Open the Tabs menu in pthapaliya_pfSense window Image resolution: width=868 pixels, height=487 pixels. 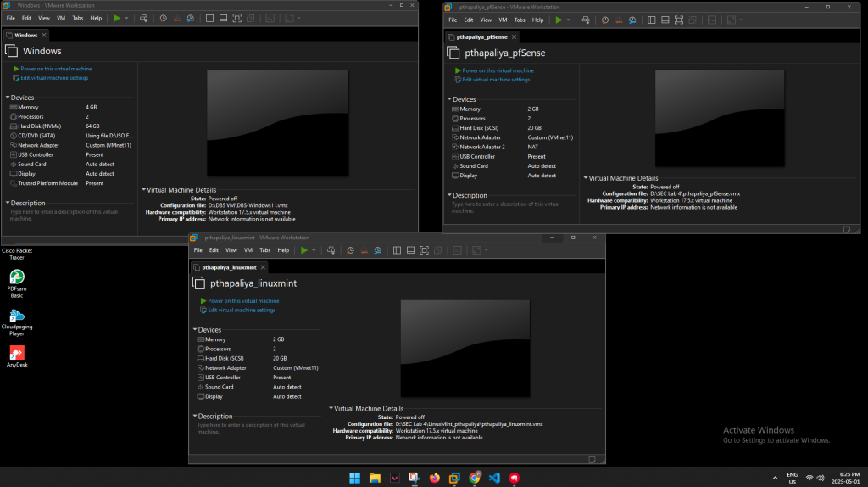(519, 20)
